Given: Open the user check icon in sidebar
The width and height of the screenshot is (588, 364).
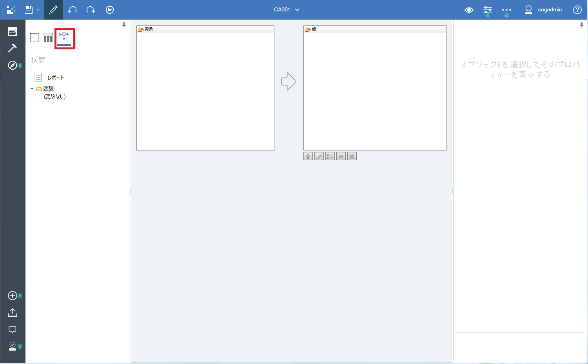Looking at the screenshot, I should [x=13, y=346].
